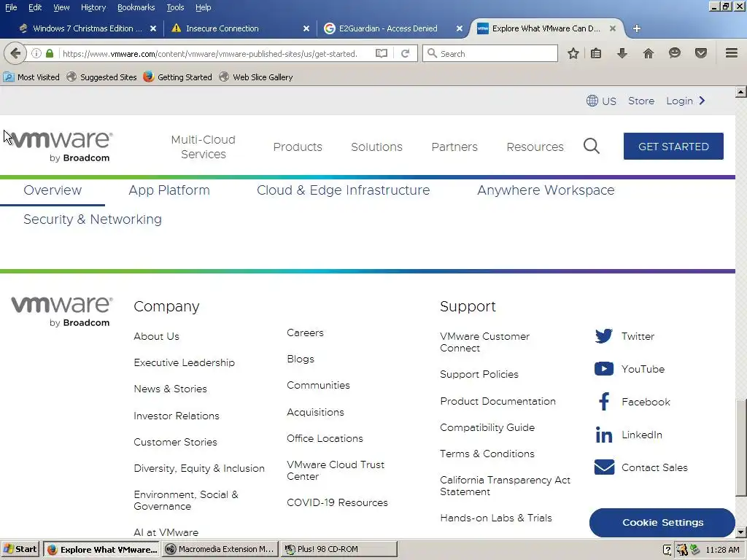Open the Tools menu
This screenshot has height=560, width=747.
[x=175, y=7]
